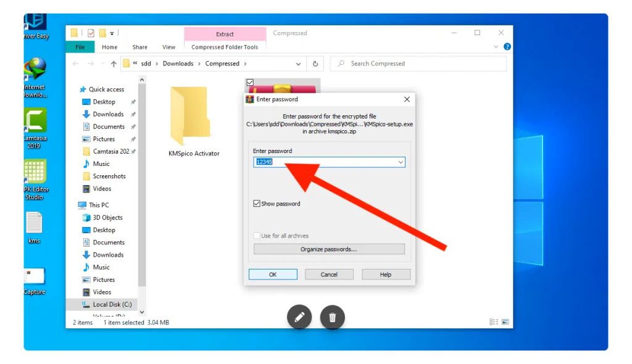Click Downloads in the address path
This screenshot has height=364, width=632.
click(178, 64)
